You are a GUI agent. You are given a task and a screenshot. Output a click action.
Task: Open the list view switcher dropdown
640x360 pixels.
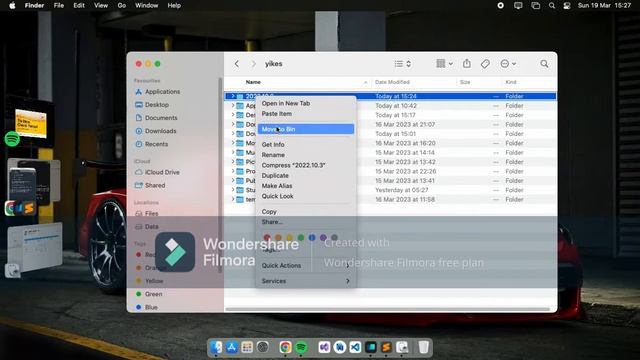[403, 64]
